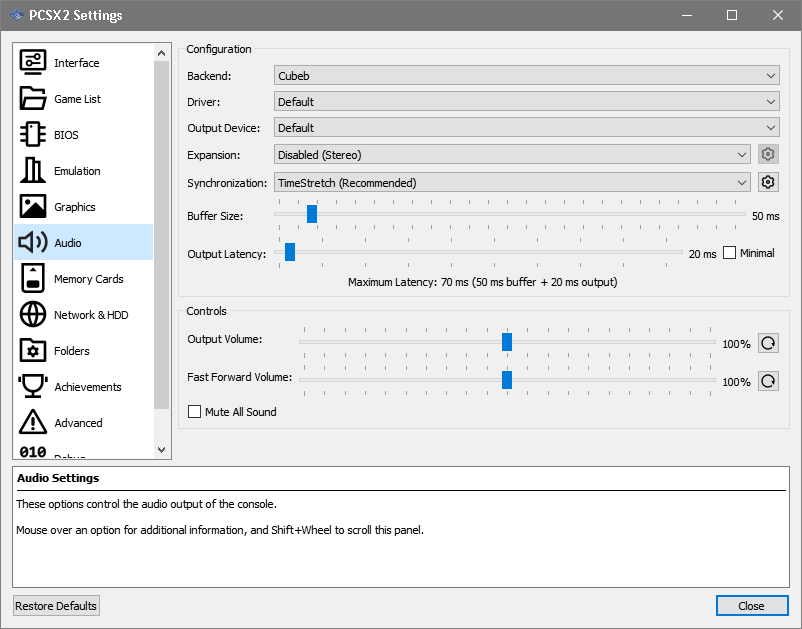The height and width of the screenshot is (629, 802).
Task: Click the Network & HDD globe icon
Action: [33, 314]
